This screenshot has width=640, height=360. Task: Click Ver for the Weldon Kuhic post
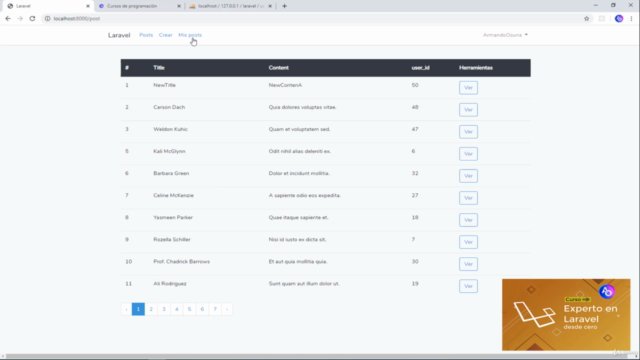468,132
